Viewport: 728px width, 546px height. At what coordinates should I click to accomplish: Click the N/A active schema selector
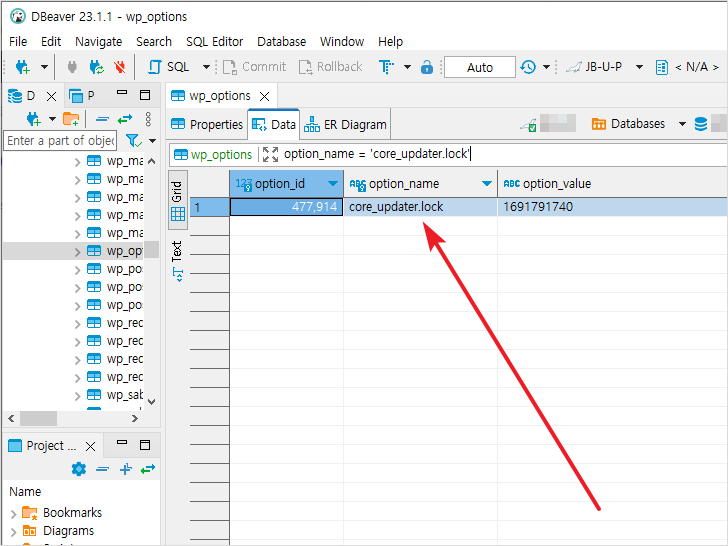point(688,67)
